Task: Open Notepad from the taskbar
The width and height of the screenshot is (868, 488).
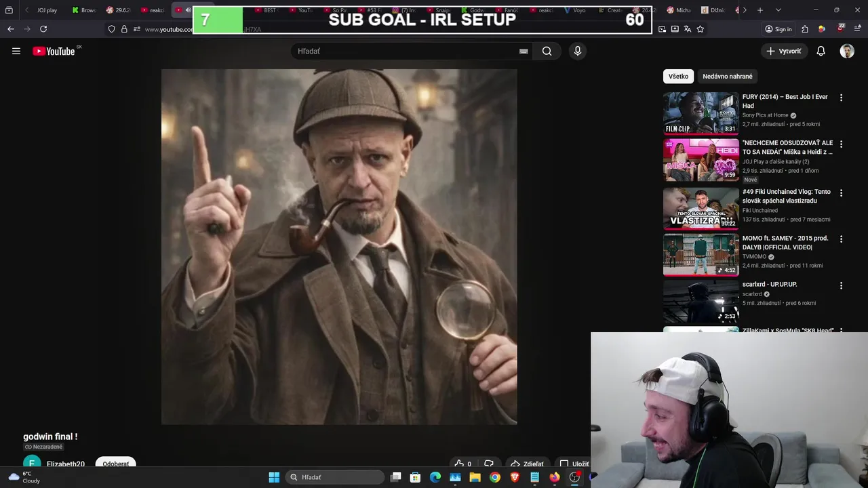Action: pyautogui.click(x=534, y=477)
